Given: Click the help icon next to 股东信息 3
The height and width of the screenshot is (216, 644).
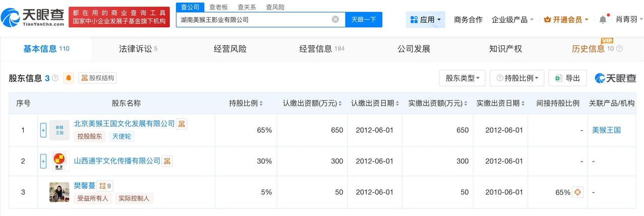Looking at the screenshot, I should tap(55, 78).
